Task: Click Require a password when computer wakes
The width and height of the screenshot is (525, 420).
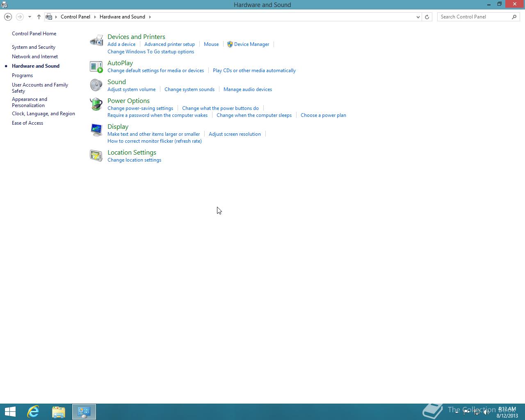Action: point(157,115)
